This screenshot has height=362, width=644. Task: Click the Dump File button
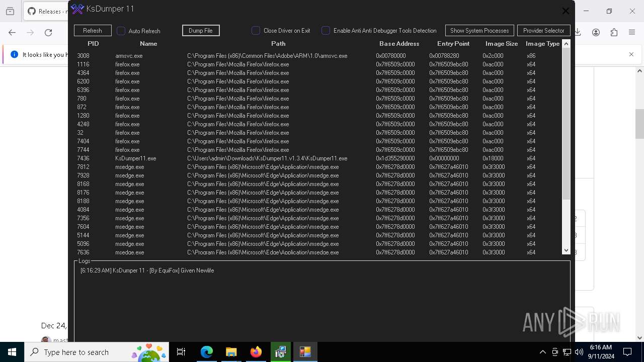(x=201, y=31)
